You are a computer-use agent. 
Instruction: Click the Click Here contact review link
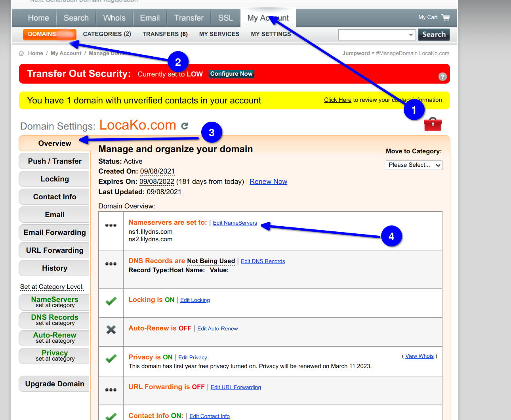pyautogui.click(x=337, y=100)
